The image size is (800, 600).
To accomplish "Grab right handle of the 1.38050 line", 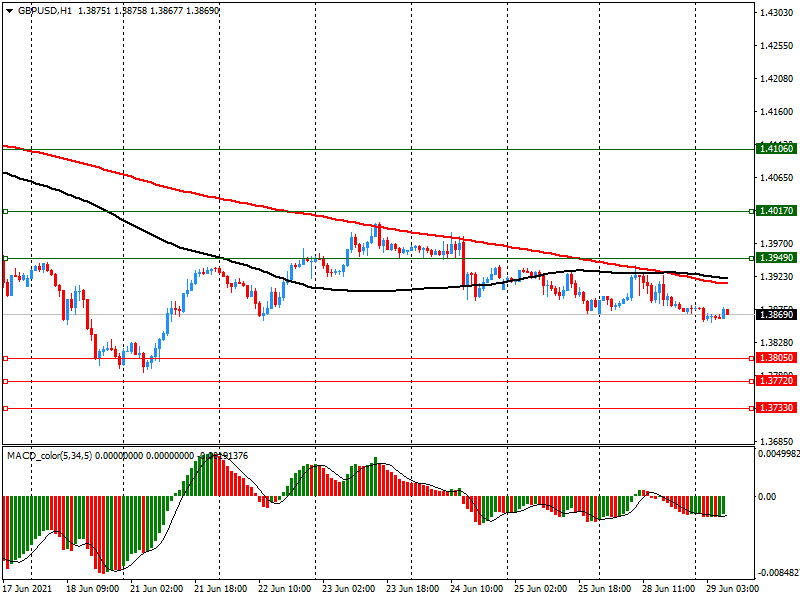I will point(752,359).
